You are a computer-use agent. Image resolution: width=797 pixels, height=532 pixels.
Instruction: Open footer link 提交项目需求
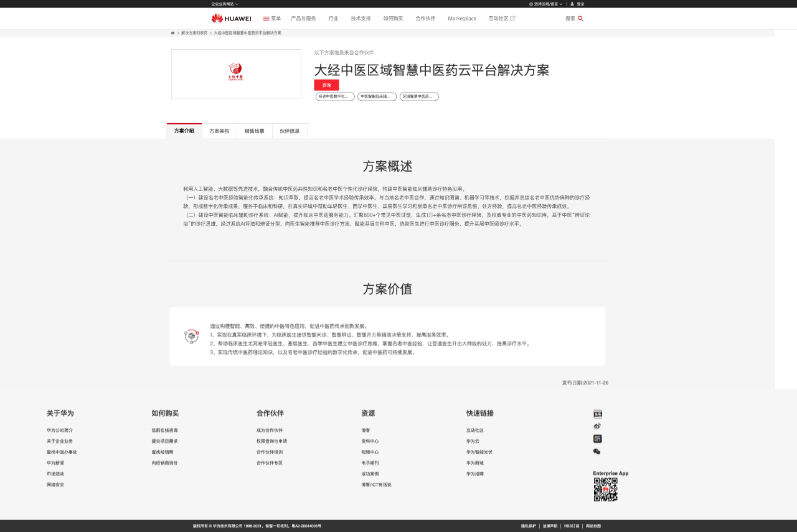[164, 441]
